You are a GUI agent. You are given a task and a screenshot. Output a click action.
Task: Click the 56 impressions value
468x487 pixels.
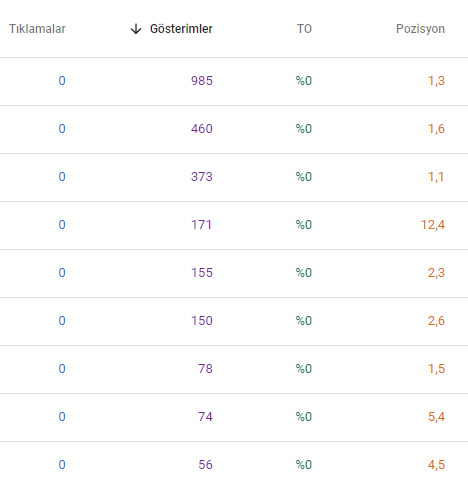point(205,465)
